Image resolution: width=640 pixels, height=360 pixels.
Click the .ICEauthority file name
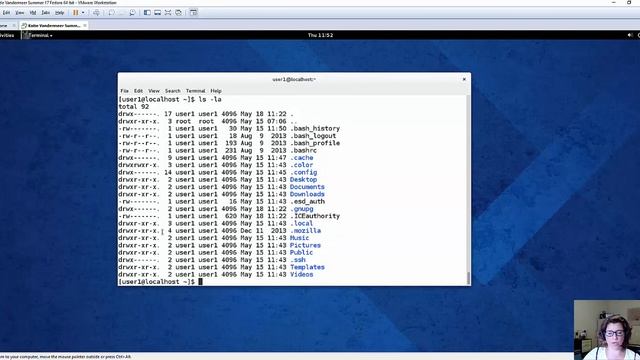pyautogui.click(x=315, y=216)
